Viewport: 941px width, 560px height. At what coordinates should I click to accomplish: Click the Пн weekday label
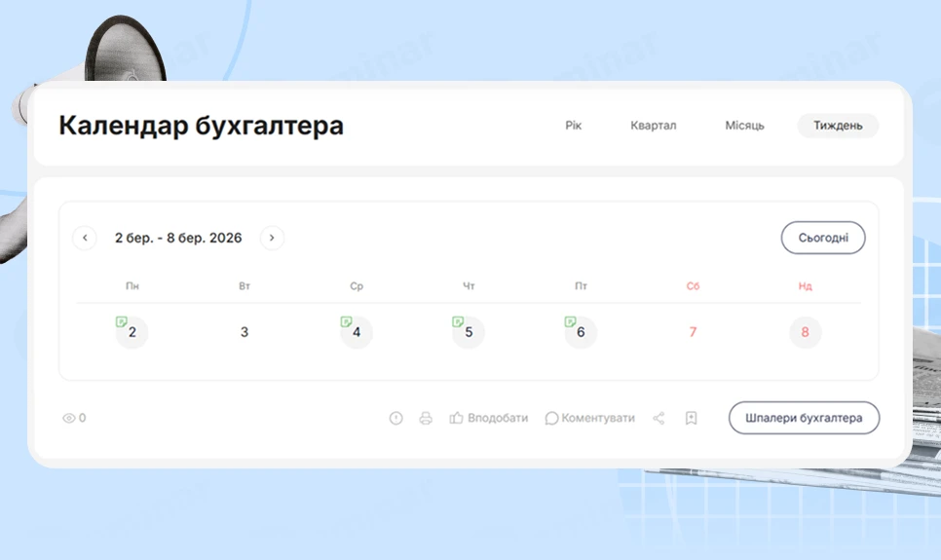pyautogui.click(x=132, y=286)
